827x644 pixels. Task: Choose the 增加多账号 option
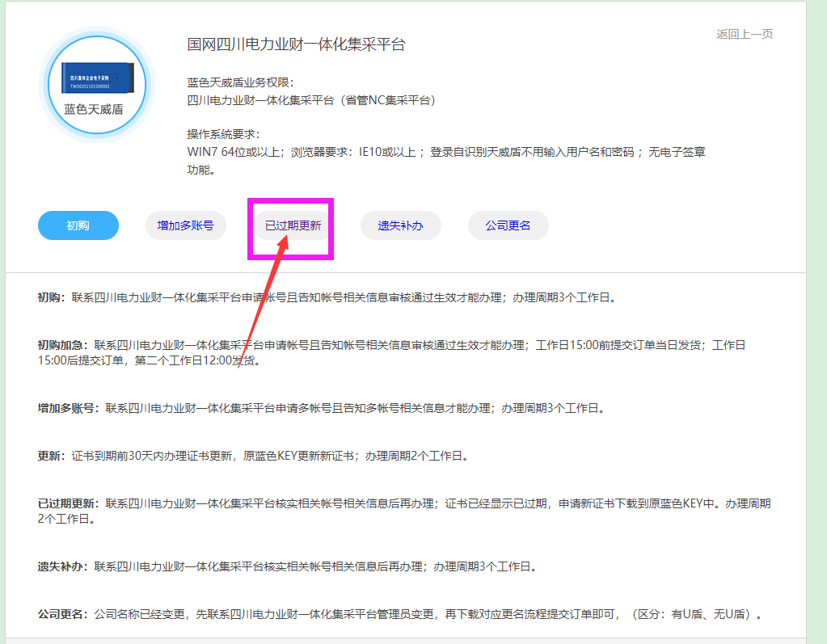tap(186, 225)
